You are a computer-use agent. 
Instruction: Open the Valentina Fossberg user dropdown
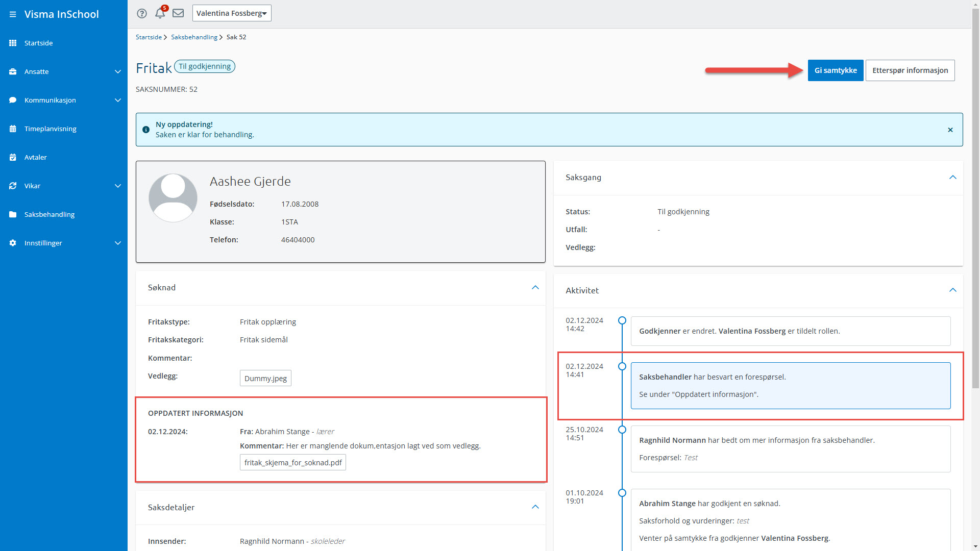232,13
